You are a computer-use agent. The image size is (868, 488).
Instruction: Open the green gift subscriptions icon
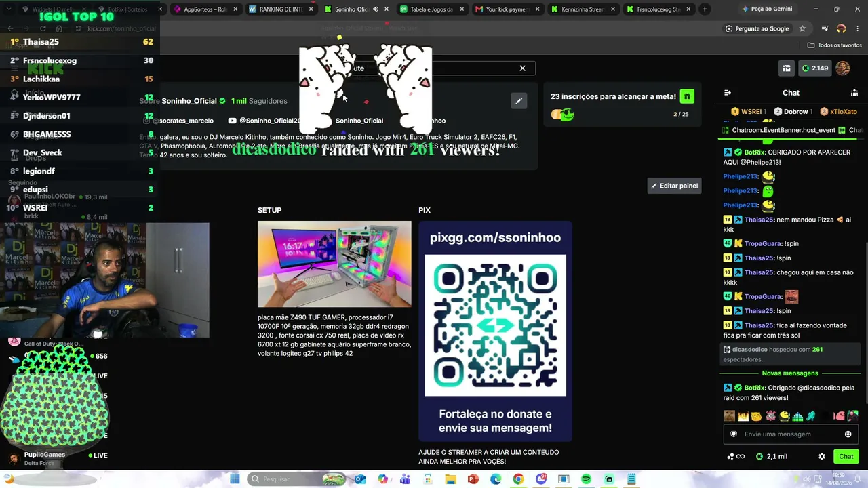click(687, 96)
